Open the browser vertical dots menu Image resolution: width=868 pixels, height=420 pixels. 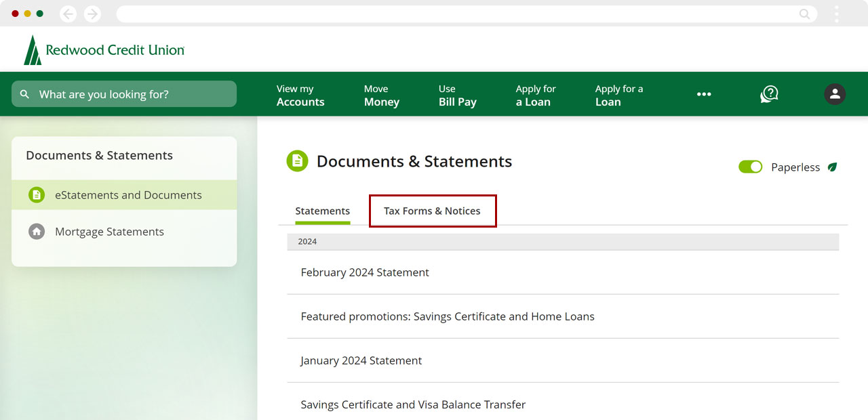pyautogui.click(x=837, y=14)
